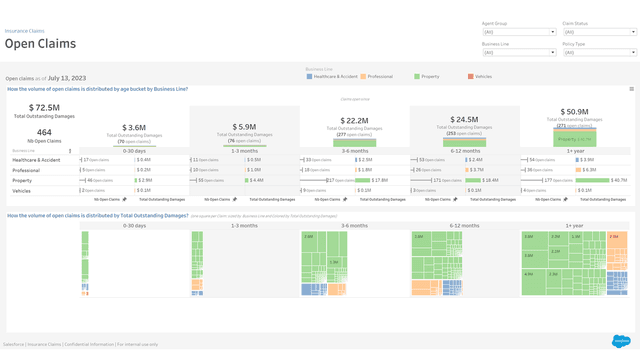The image size is (640, 363).
Task: Click the Property legend swatch
Action: pyautogui.click(x=417, y=76)
